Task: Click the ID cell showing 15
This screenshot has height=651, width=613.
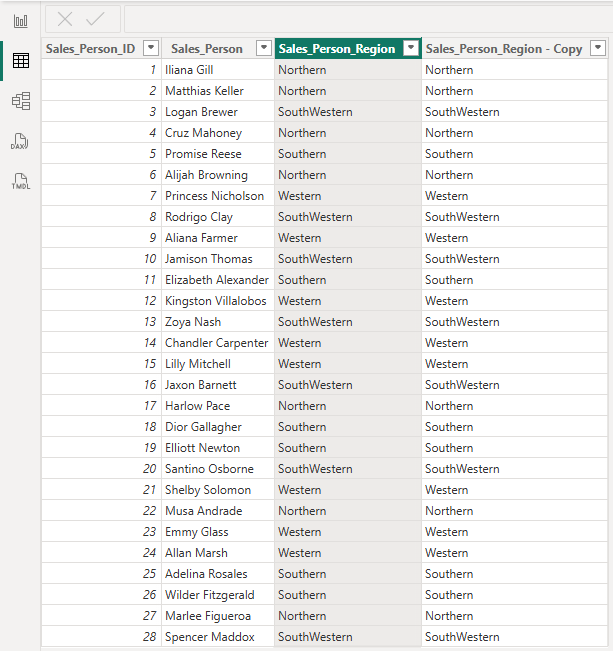Action: [101, 364]
